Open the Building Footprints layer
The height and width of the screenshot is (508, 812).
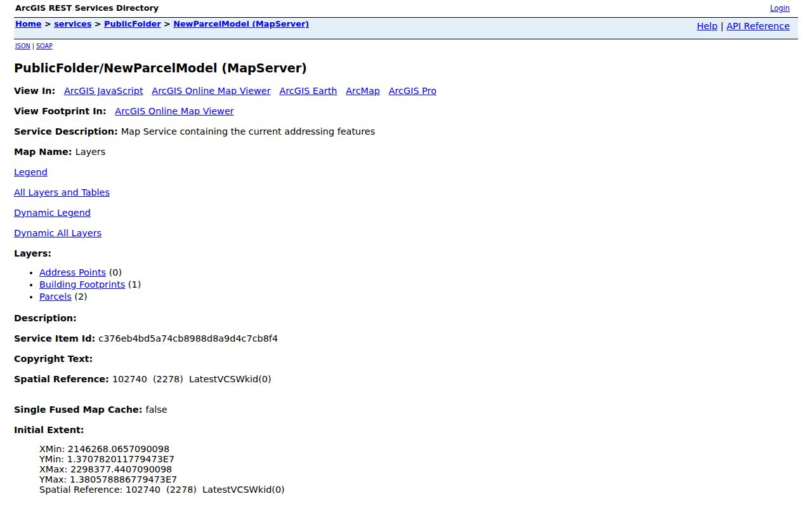82,284
